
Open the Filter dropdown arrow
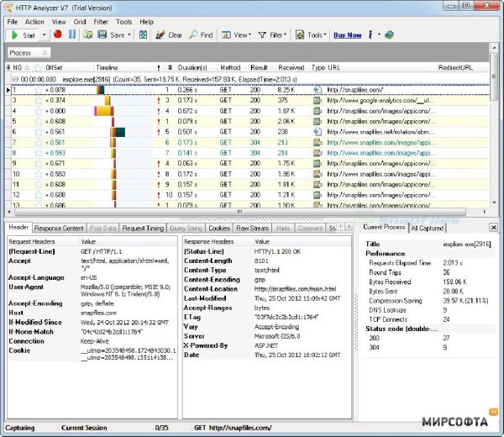(x=285, y=34)
